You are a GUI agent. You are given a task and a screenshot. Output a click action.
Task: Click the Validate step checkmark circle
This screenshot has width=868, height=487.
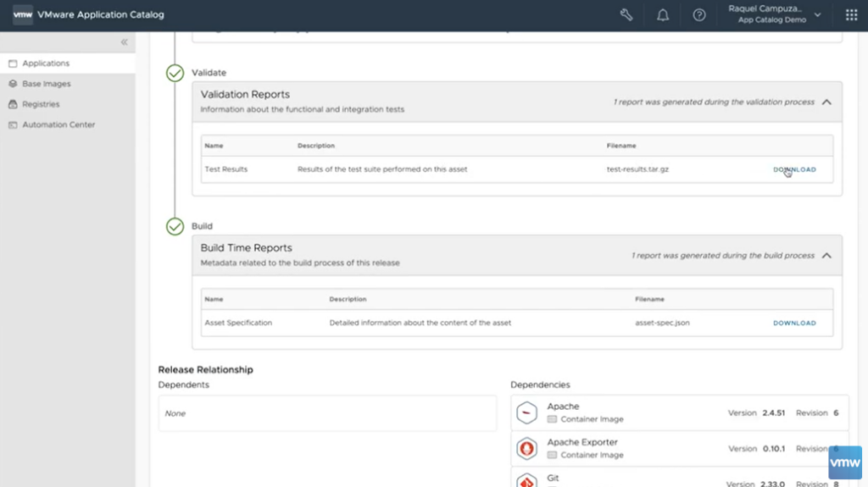(175, 73)
